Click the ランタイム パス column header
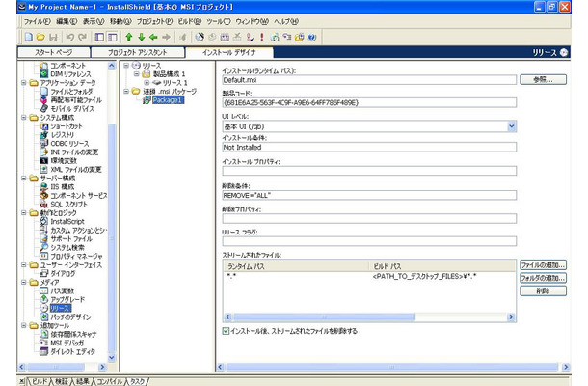 coord(296,266)
